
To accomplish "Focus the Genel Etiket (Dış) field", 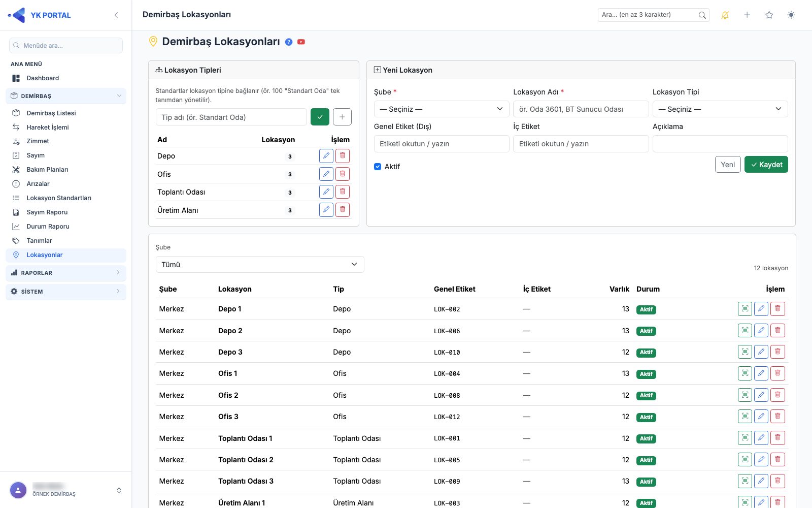I will [442, 144].
